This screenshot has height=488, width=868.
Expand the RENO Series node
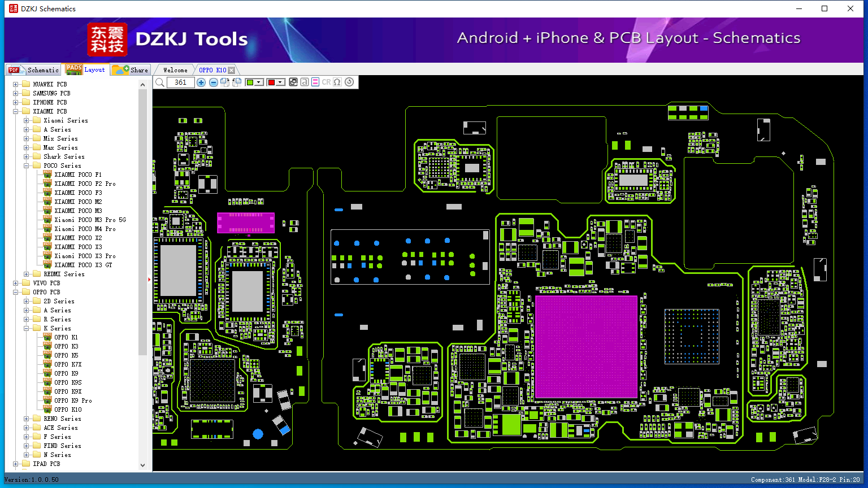coord(27,419)
